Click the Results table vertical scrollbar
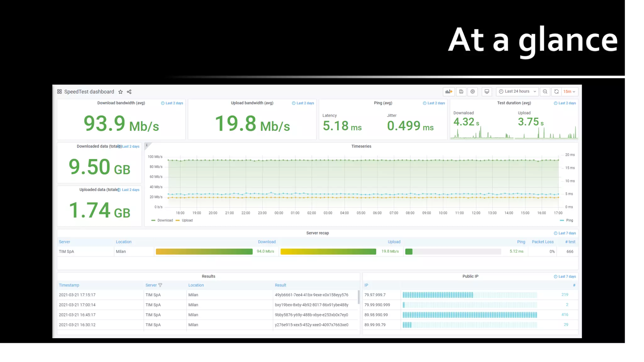The height and width of the screenshot is (362, 644). [x=358, y=297]
